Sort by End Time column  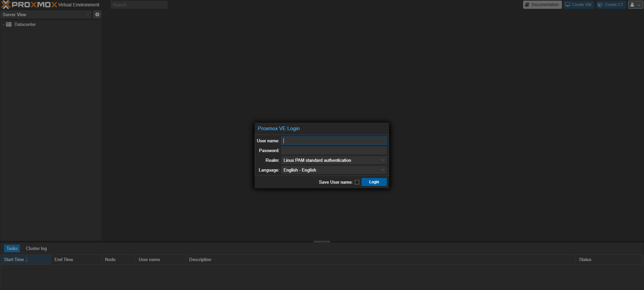[76, 260]
